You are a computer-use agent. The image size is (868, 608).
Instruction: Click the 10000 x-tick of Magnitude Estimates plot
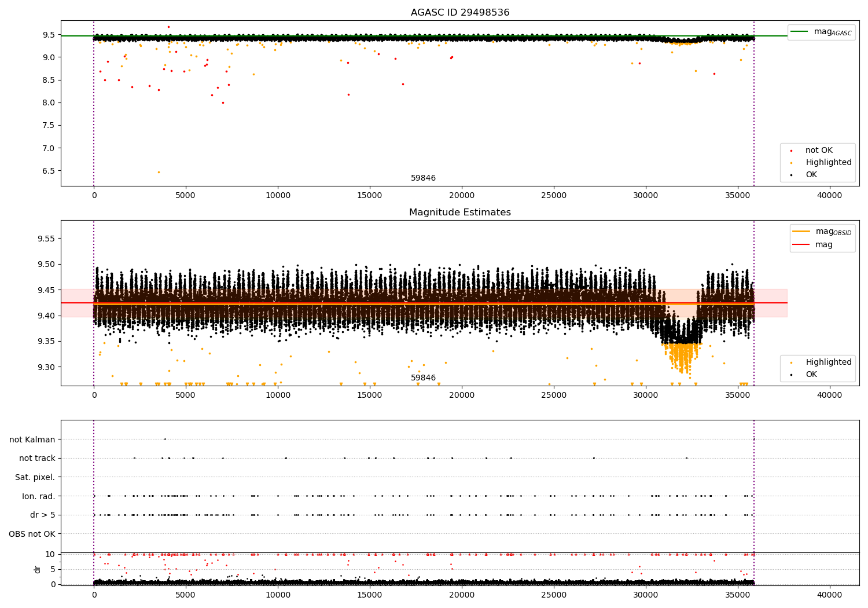(x=278, y=395)
